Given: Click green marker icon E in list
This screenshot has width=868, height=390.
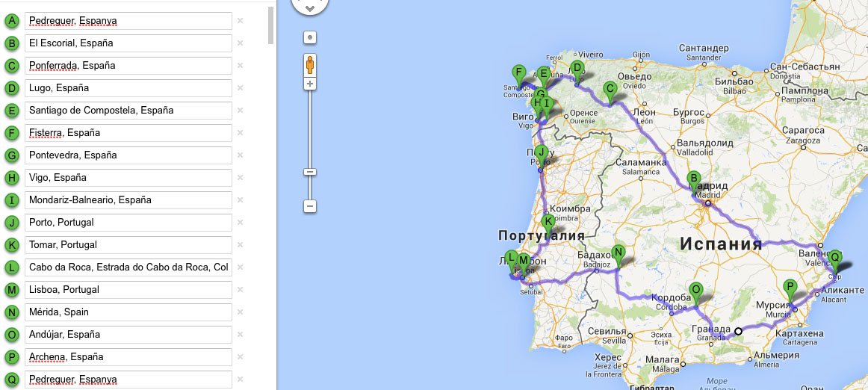Looking at the screenshot, I should (x=12, y=111).
